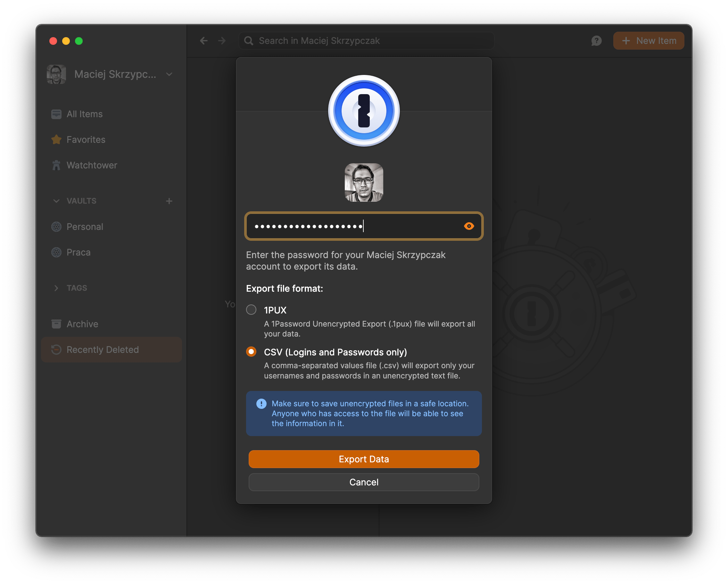
Task: Focus the account password field
Action: point(364,226)
